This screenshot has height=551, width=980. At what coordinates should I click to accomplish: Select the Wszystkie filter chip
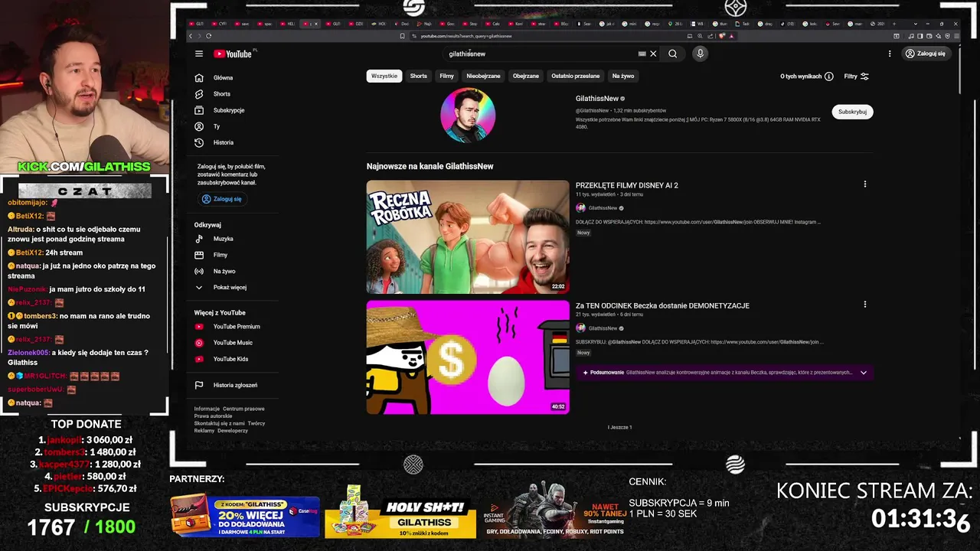point(384,76)
